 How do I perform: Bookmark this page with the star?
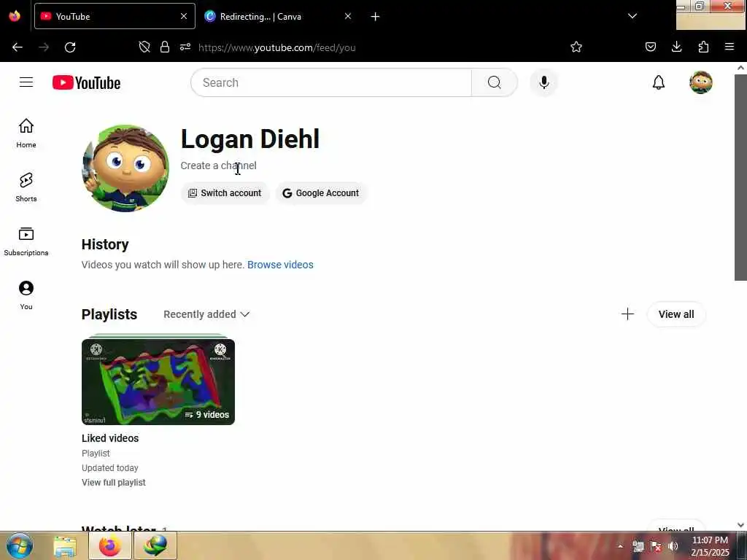[576, 47]
